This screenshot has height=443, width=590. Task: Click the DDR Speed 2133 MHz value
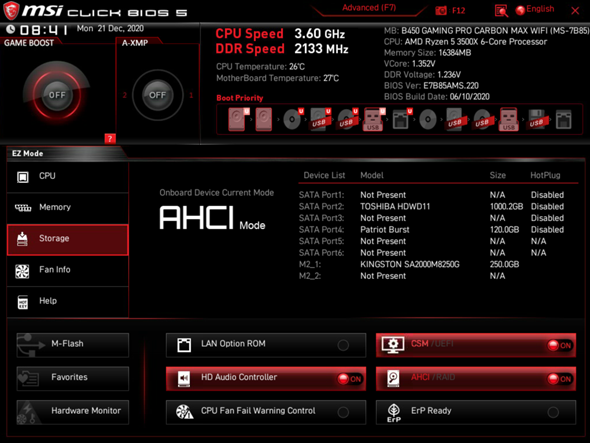click(x=321, y=49)
